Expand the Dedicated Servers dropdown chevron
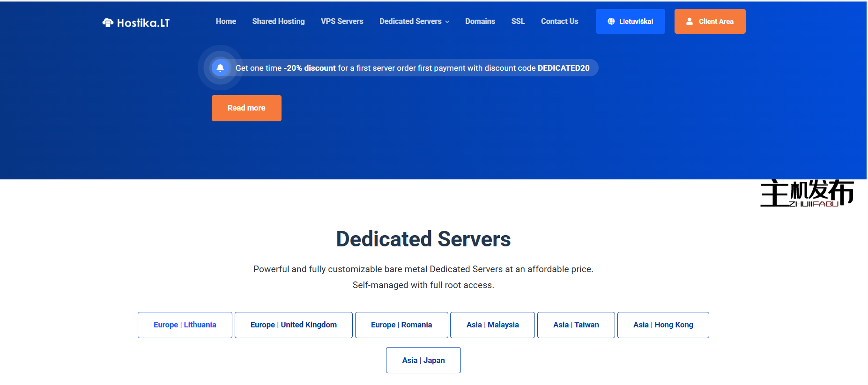Viewport: 868px width, 385px height. click(x=447, y=22)
